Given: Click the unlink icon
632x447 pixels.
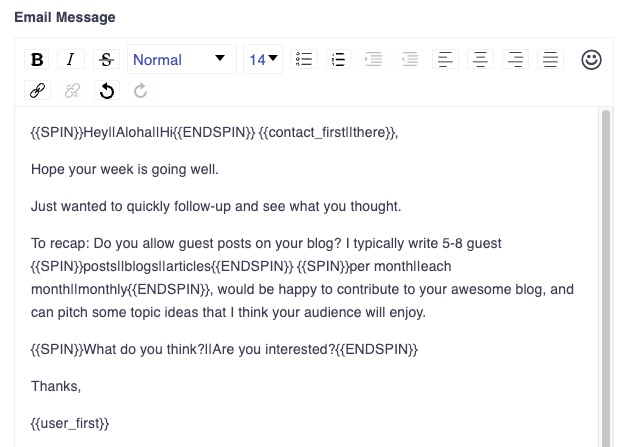Looking at the screenshot, I should coord(72,91).
